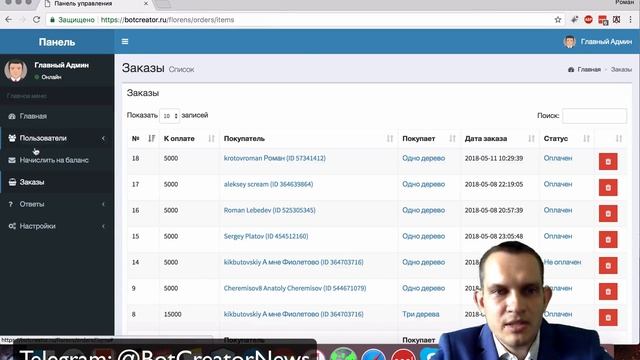Viewport: 640px width, 360px height.
Task: Open buyer Roman Lebedev link
Action: click(269, 210)
